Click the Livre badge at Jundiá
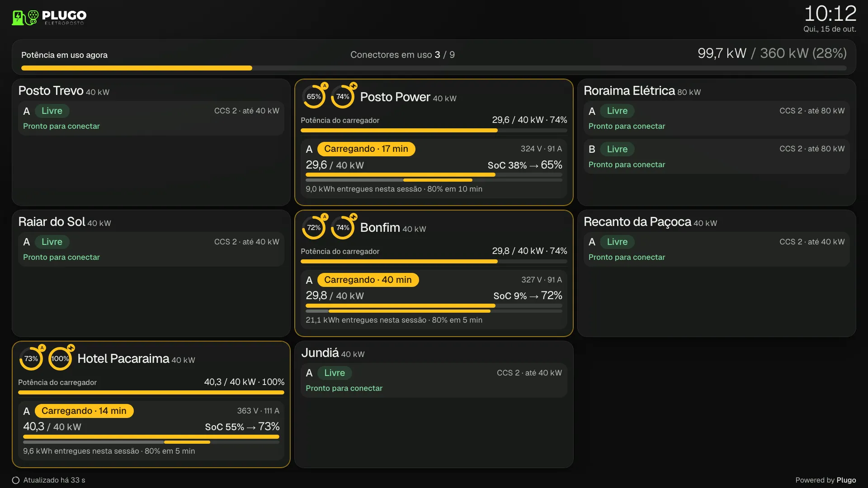868x488 pixels. point(335,373)
